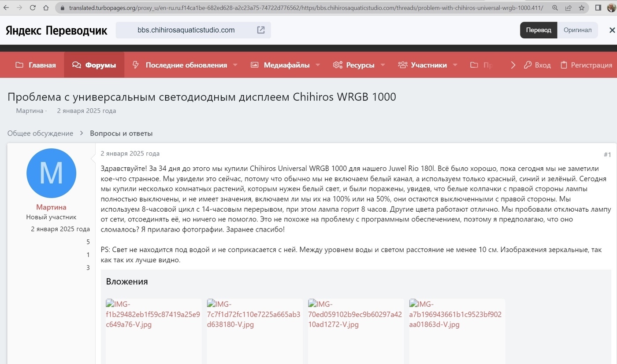The width and height of the screenshot is (617, 364).
Task: Expand the Ресурсы dropdown arrow
Action: (383, 65)
